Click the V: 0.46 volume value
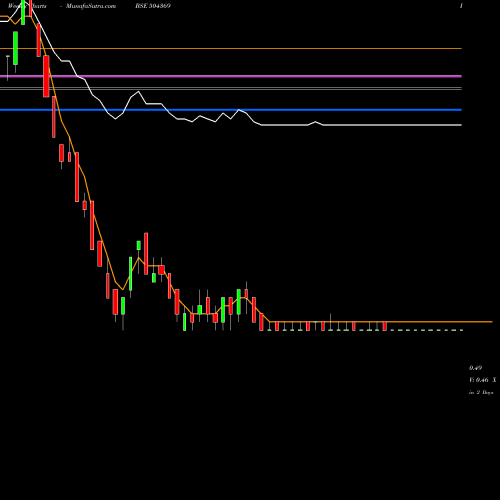The height and width of the screenshot is (500, 500). pyautogui.click(x=479, y=380)
